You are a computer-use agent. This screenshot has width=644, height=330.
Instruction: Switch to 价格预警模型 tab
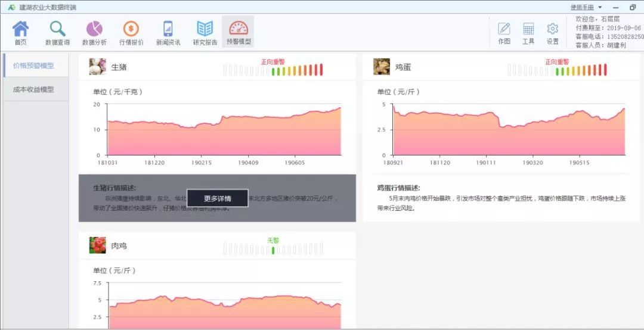coord(36,66)
